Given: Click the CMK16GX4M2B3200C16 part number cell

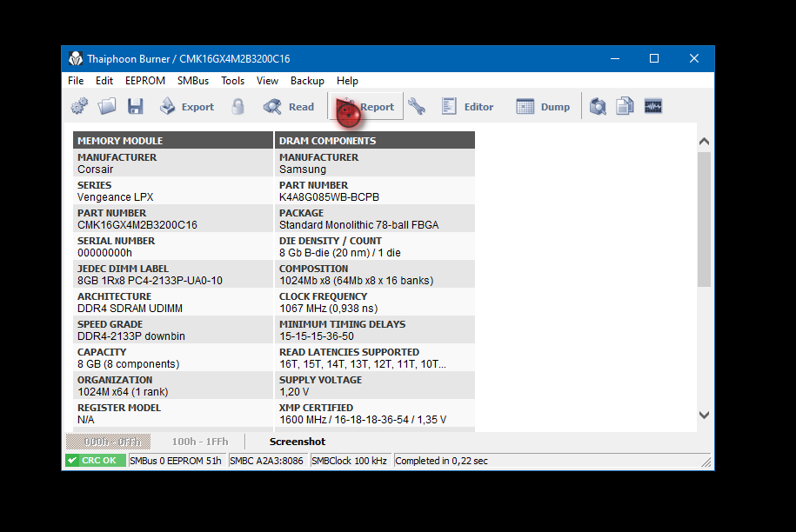Looking at the screenshot, I should [x=137, y=225].
